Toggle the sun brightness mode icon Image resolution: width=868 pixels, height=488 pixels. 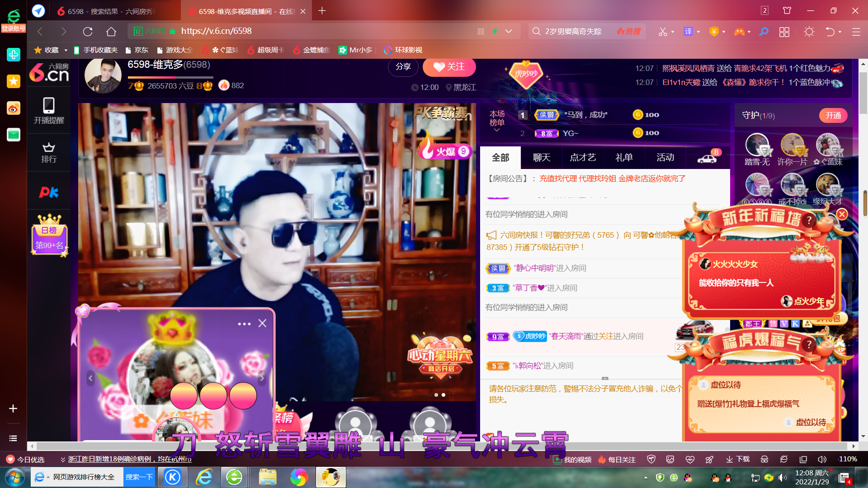(x=809, y=32)
